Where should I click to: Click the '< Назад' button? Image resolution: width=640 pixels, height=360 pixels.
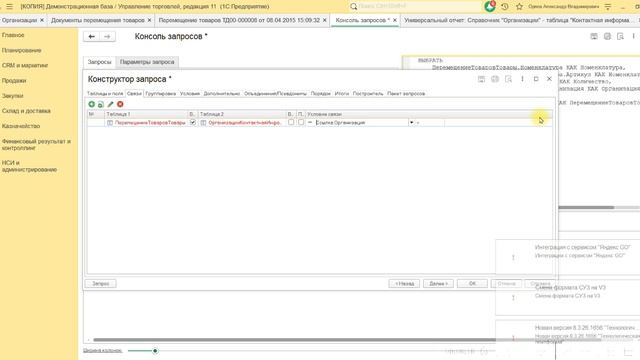404,283
